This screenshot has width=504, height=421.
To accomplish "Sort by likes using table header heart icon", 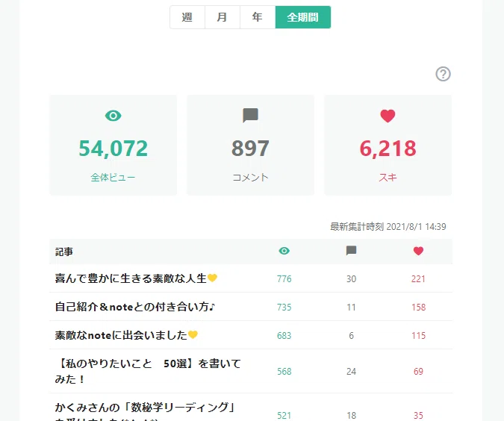I will tap(418, 251).
